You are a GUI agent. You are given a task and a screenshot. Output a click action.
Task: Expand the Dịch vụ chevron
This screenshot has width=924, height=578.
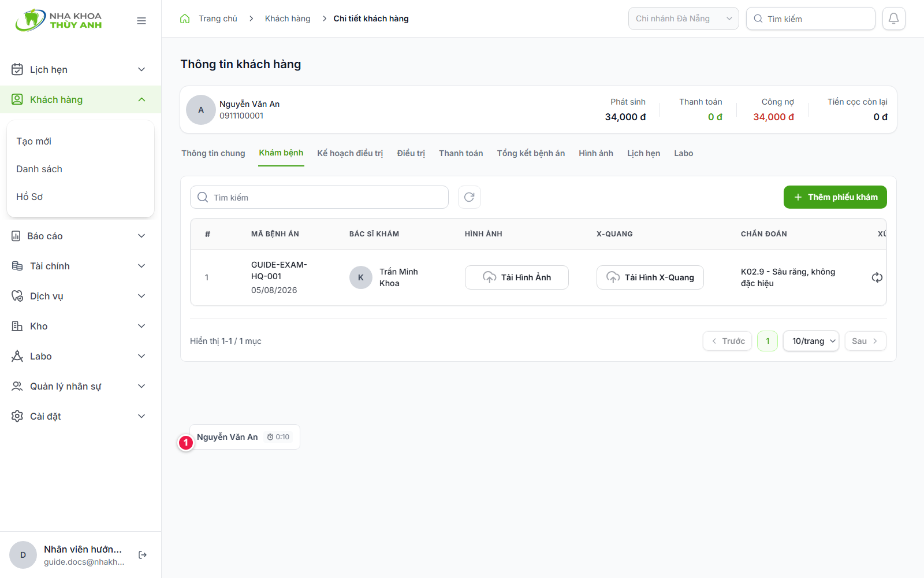[x=141, y=296]
